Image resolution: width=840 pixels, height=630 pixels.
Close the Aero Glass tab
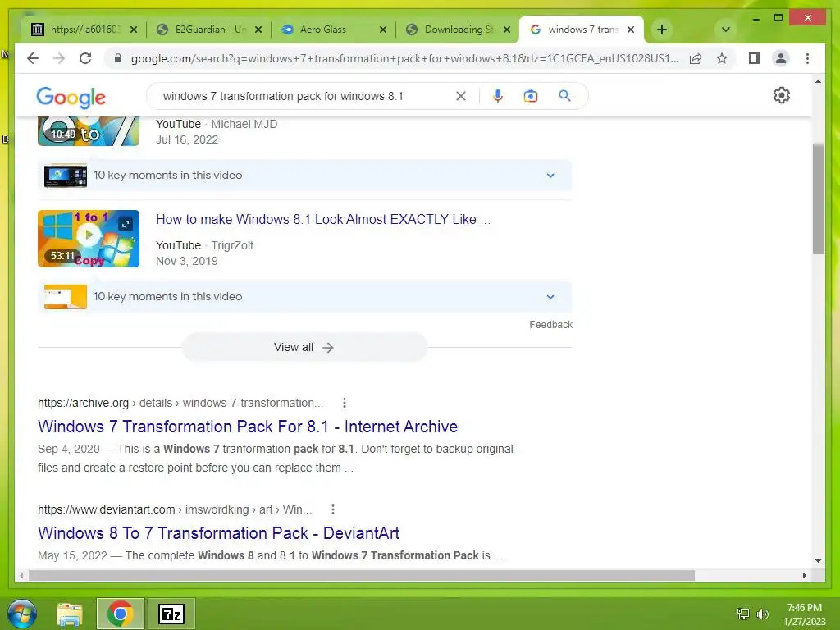coord(383,30)
